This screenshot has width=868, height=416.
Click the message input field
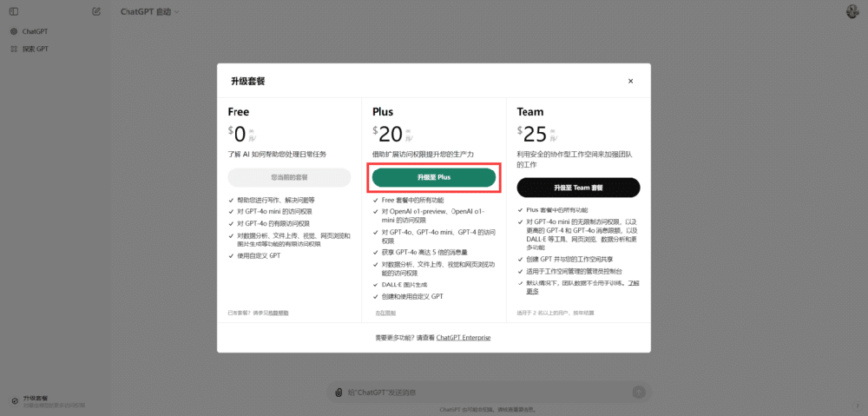487,393
